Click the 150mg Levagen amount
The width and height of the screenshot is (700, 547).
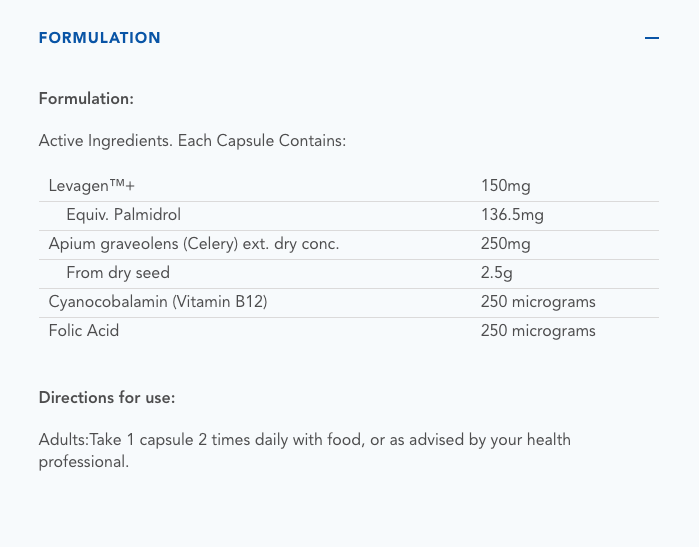(505, 186)
